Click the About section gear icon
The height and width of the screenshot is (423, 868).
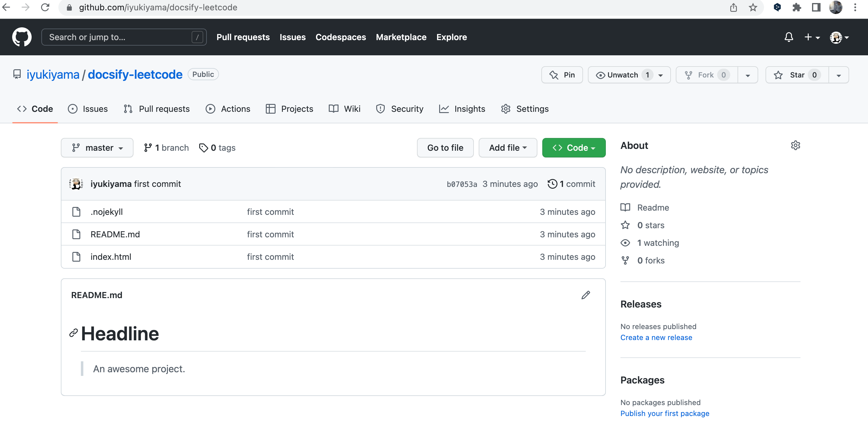(795, 146)
